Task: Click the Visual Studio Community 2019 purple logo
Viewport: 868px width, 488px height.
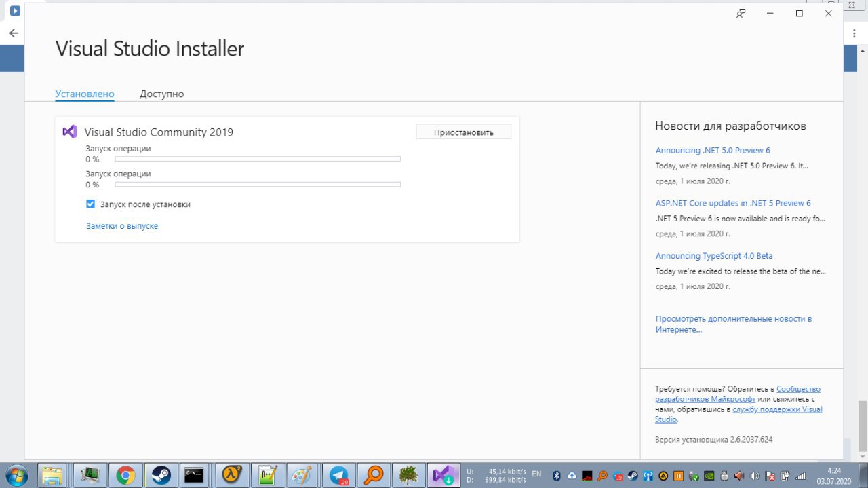Action: pos(70,132)
